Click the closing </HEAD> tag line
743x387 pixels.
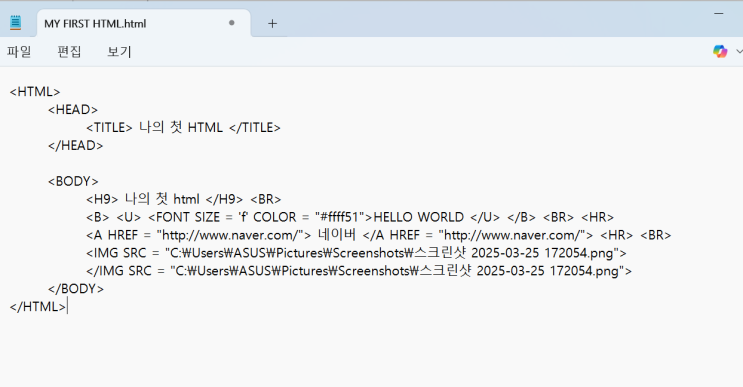(75, 145)
